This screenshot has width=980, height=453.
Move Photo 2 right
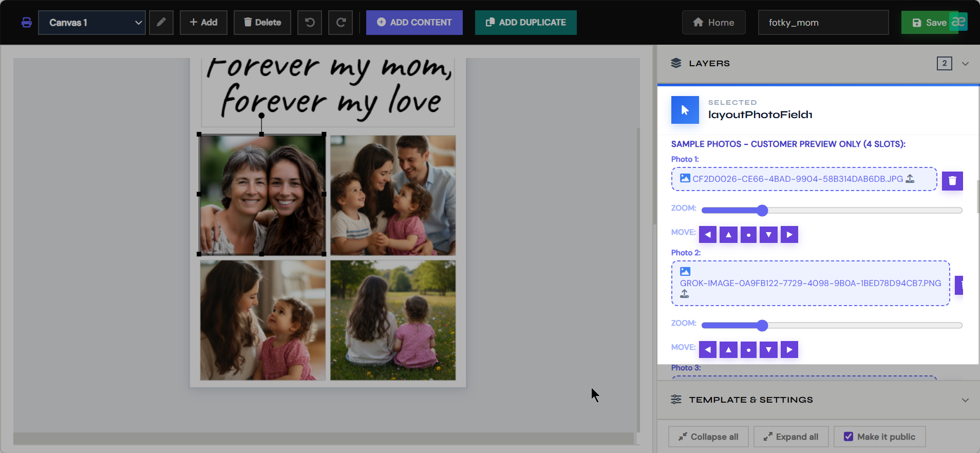pos(789,350)
